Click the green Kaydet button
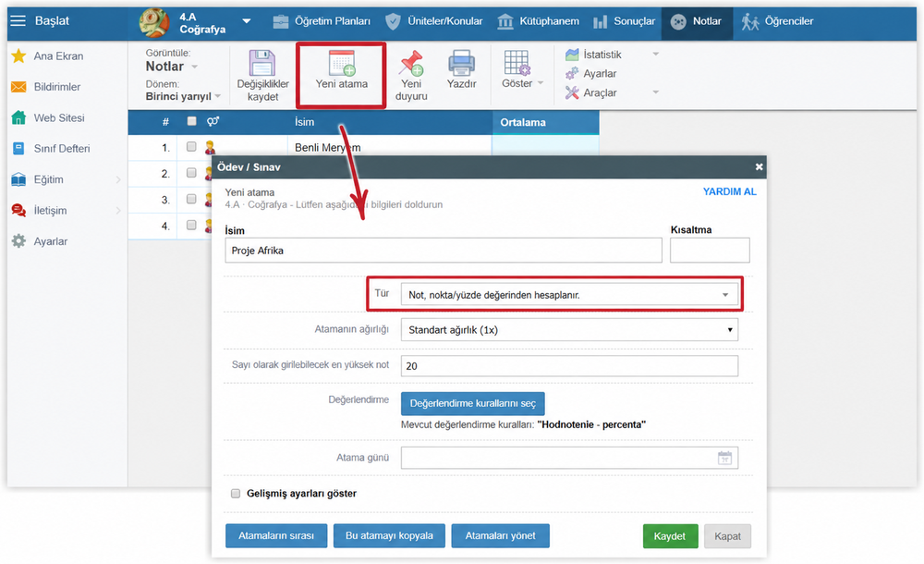This screenshot has width=924, height=564. click(x=670, y=536)
